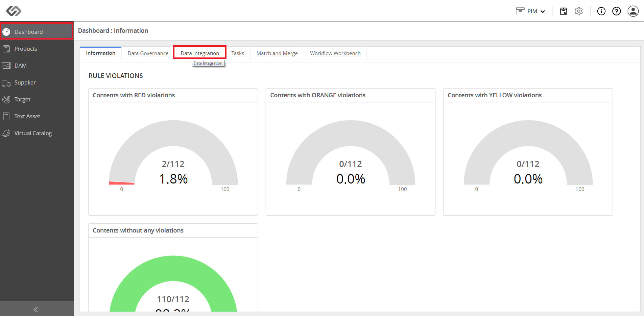Click the 'Contents with RED violations' header

point(134,95)
